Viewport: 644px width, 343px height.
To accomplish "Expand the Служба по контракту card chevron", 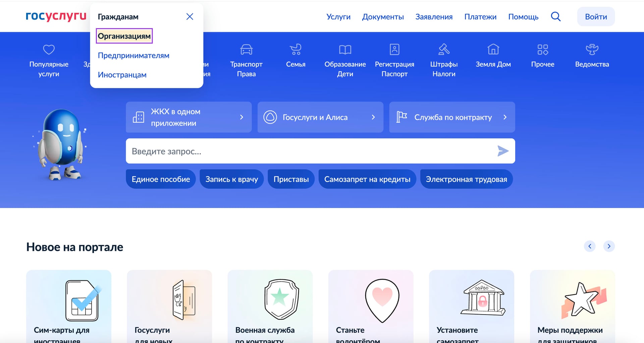I will point(504,117).
